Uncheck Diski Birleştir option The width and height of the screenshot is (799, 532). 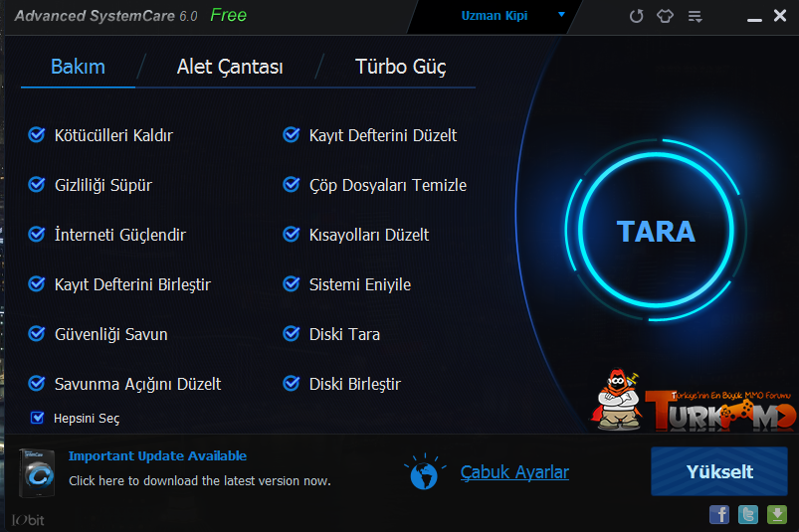coord(292,384)
